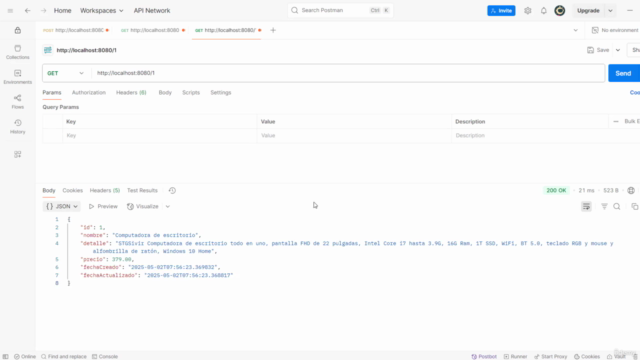Go back with the left arrow

27,11
